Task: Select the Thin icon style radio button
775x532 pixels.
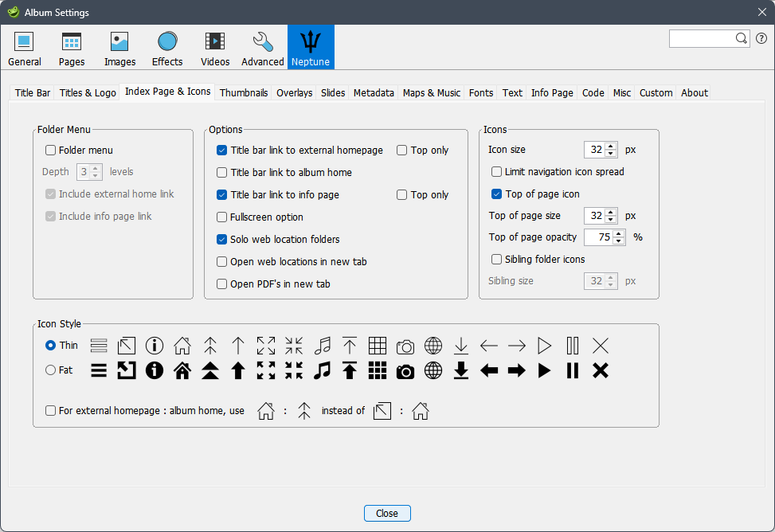Action: 50,345
